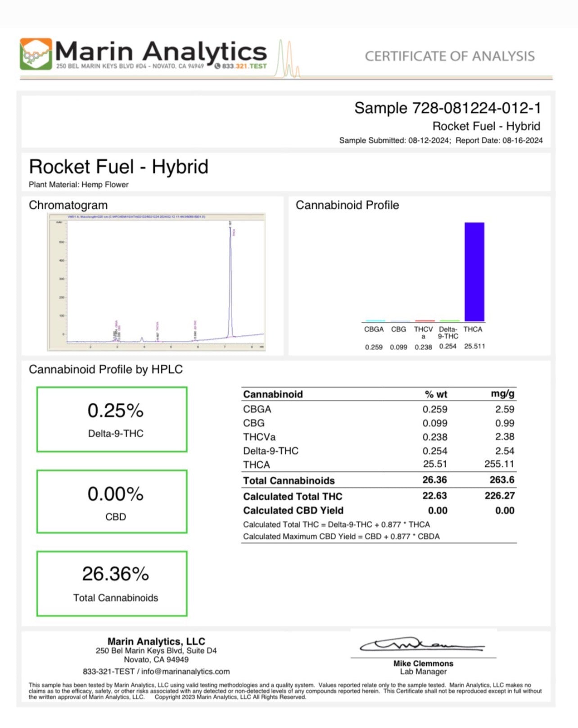Select the THCA row in the table
The height and width of the screenshot is (728, 578).
click(378, 465)
